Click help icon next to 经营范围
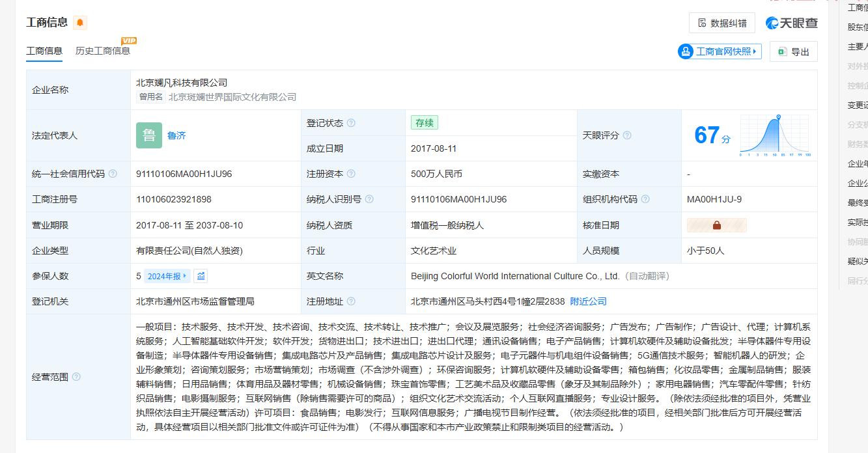This screenshot has width=868, height=453. [x=76, y=377]
